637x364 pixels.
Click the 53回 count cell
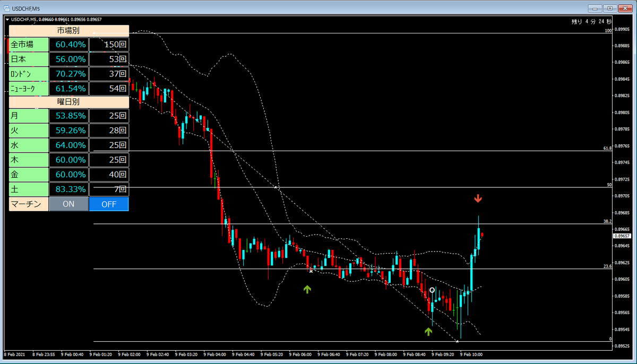[x=109, y=59]
